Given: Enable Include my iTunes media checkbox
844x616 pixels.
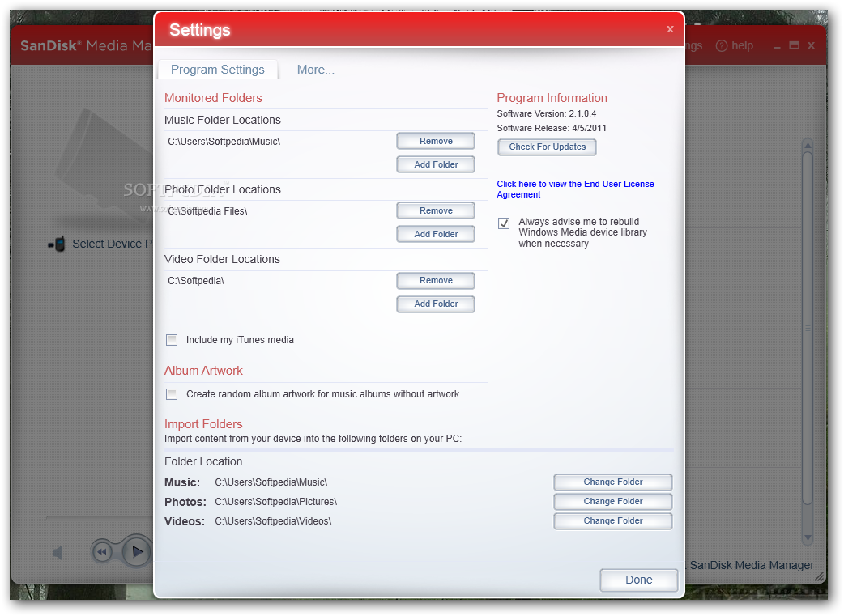Looking at the screenshot, I should (172, 340).
